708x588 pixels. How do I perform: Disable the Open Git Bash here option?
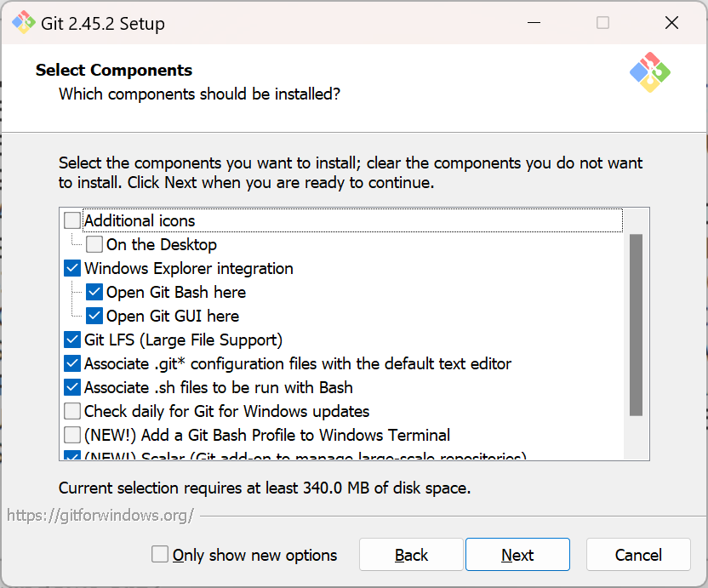click(x=94, y=293)
